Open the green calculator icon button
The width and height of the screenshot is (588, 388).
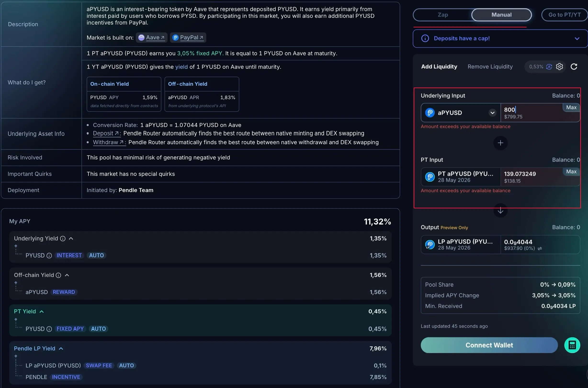click(x=572, y=345)
